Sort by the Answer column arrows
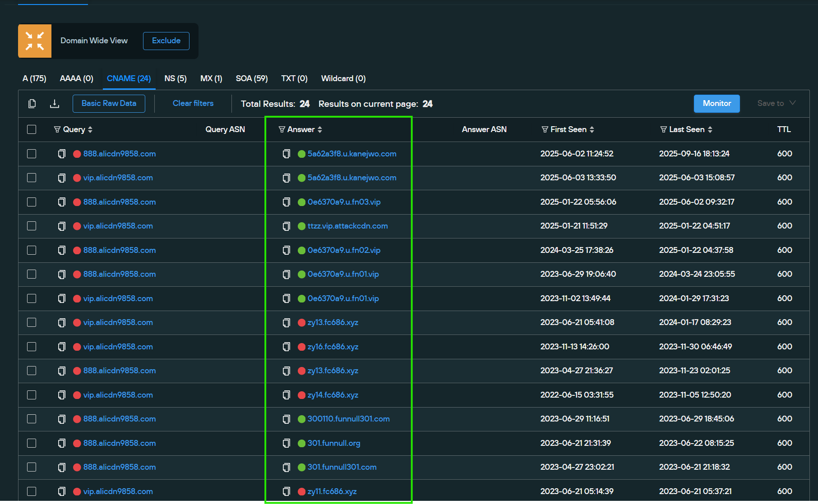818x504 pixels. (x=320, y=129)
